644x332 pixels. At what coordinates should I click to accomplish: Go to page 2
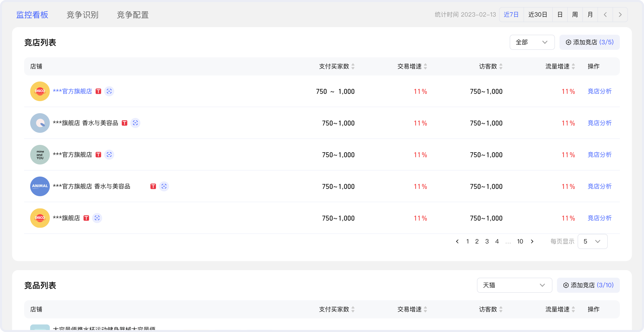click(x=477, y=241)
